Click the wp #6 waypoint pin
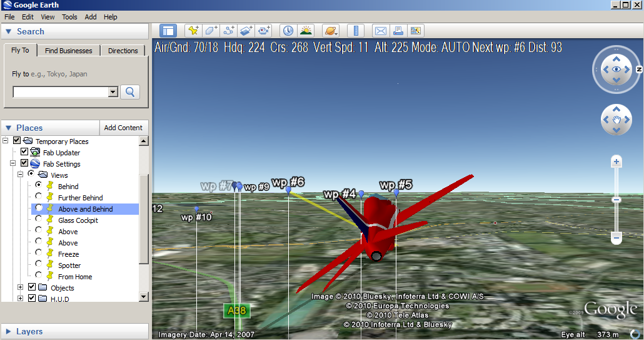Screen dimensions: 644x340 pyautogui.click(x=288, y=190)
